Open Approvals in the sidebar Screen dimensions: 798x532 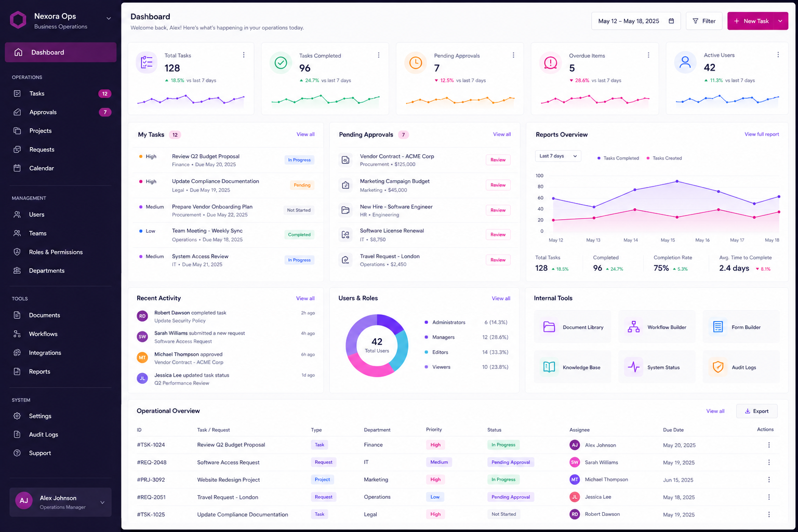[x=60, y=112]
